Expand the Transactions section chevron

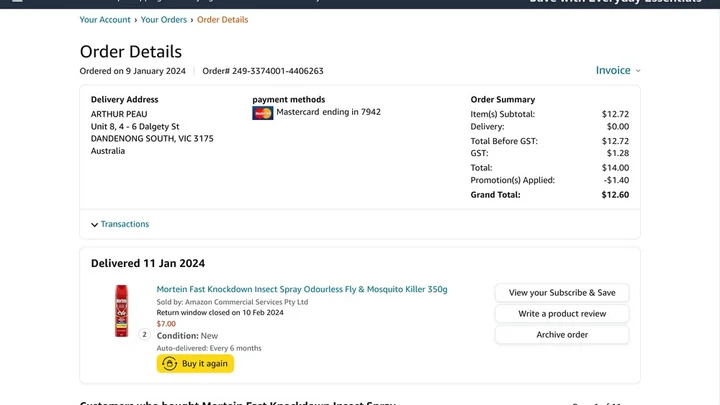(x=95, y=225)
